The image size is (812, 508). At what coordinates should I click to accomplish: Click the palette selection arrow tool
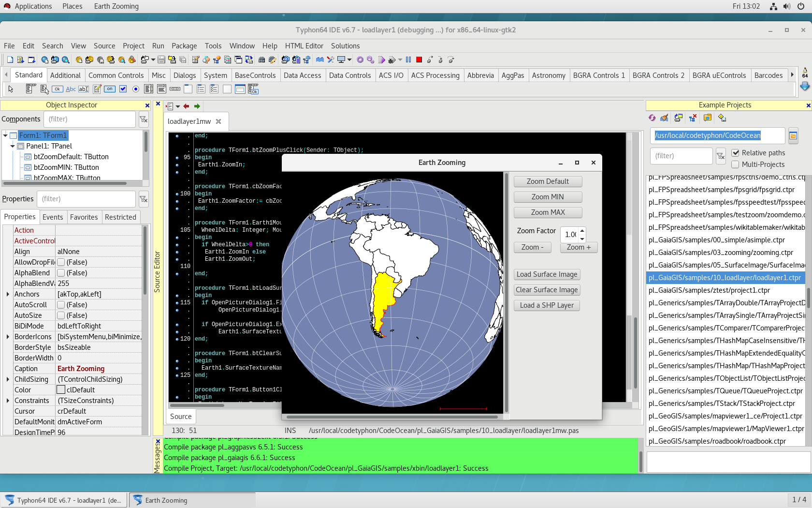(x=11, y=89)
